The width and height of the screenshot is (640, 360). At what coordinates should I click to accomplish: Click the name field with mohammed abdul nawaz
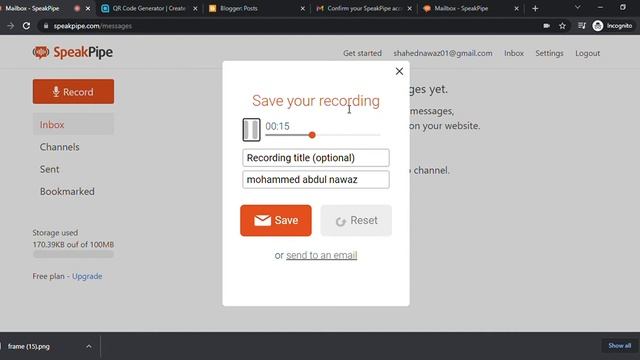click(x=316, y=180)
